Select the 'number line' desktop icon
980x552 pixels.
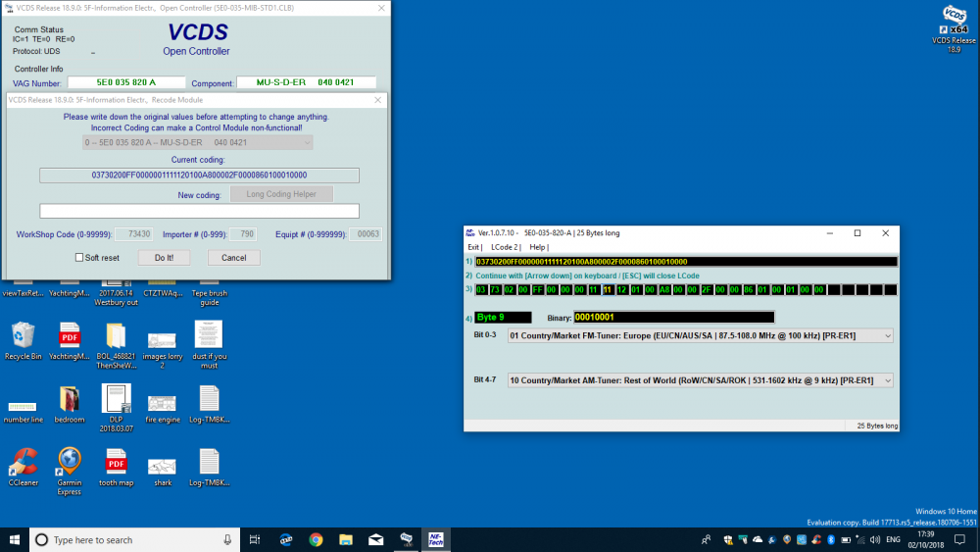coord(24,412)
